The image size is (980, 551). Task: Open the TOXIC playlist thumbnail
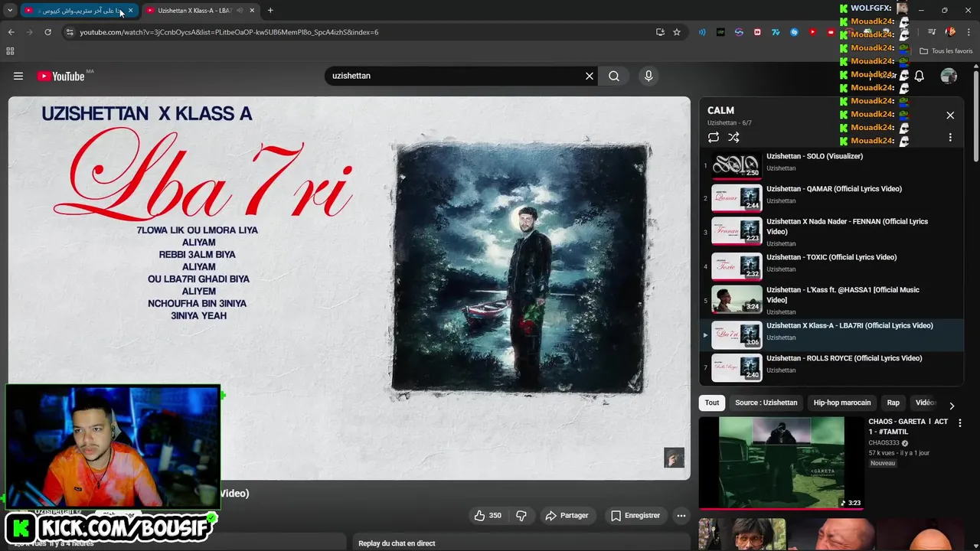click(x=737, y=266)
